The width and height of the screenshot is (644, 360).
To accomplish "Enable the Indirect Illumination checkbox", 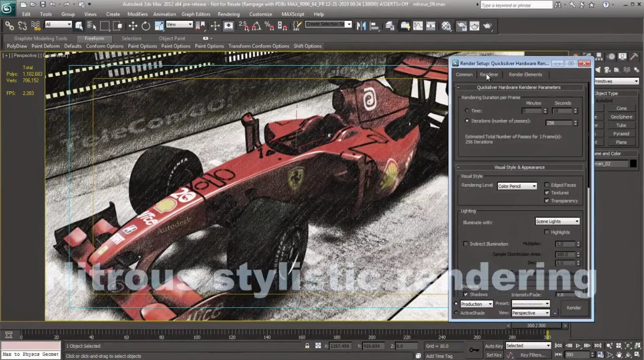I will click(x=466, y=244).
